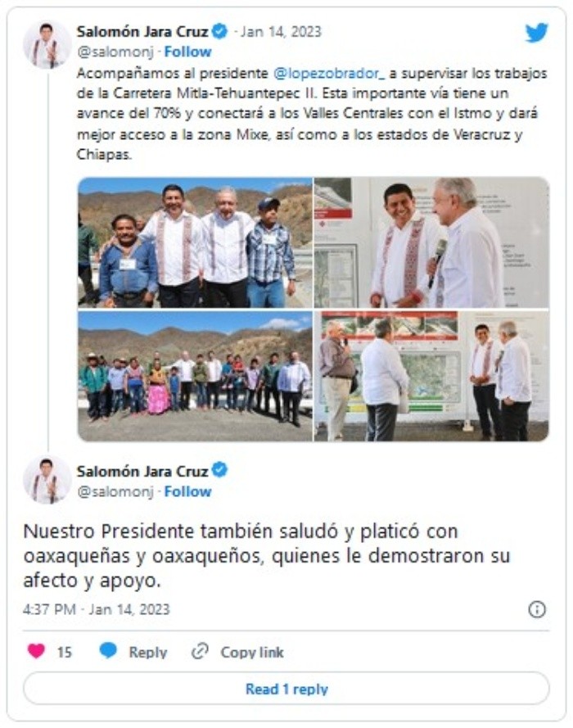Click the 4:37 PM Jan 14, 2023 timestamp
Image resolution: width=573 pixels, height=728 pixels.
coord(97,609)
